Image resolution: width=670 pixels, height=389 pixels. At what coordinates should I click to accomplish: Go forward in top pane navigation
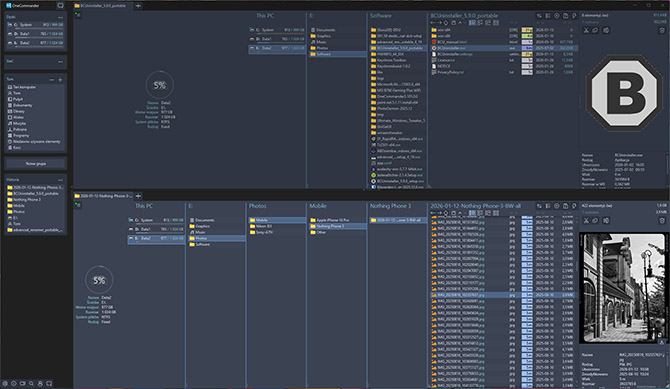click(x=439, y=22)
